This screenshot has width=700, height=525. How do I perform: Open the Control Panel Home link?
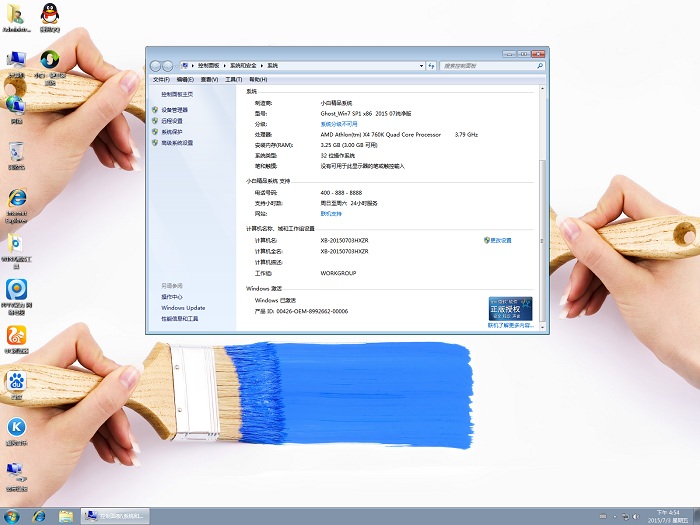pos(177,95)
